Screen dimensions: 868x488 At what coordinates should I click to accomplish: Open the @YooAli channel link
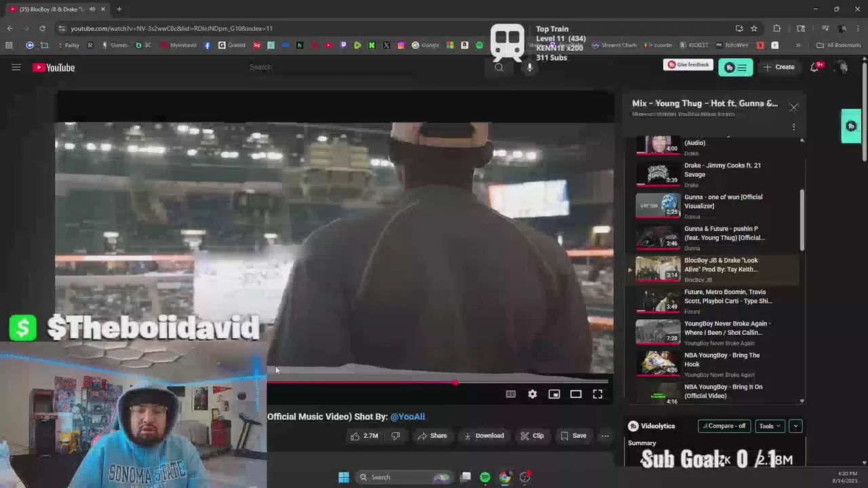(408, 417)
